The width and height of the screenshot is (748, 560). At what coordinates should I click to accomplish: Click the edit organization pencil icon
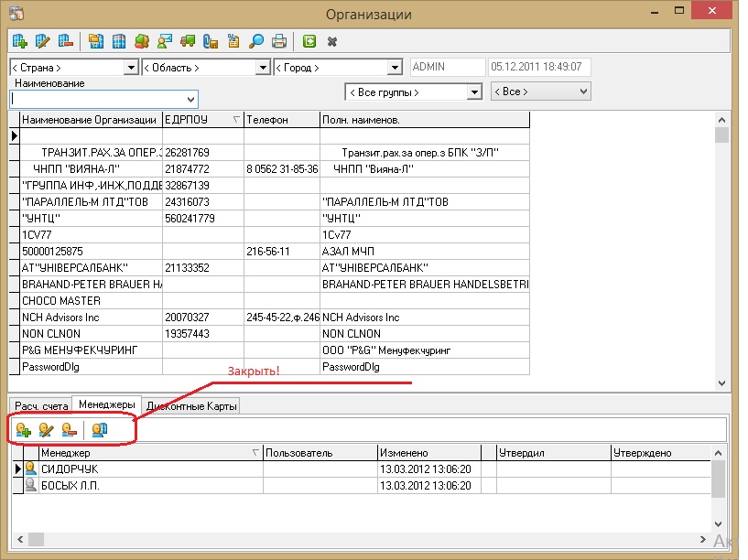pyautogui.click(x=42, y=41)
